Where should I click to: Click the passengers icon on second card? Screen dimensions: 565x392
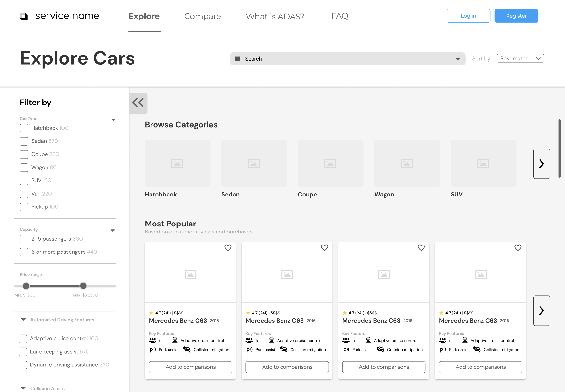coord(249,340)
